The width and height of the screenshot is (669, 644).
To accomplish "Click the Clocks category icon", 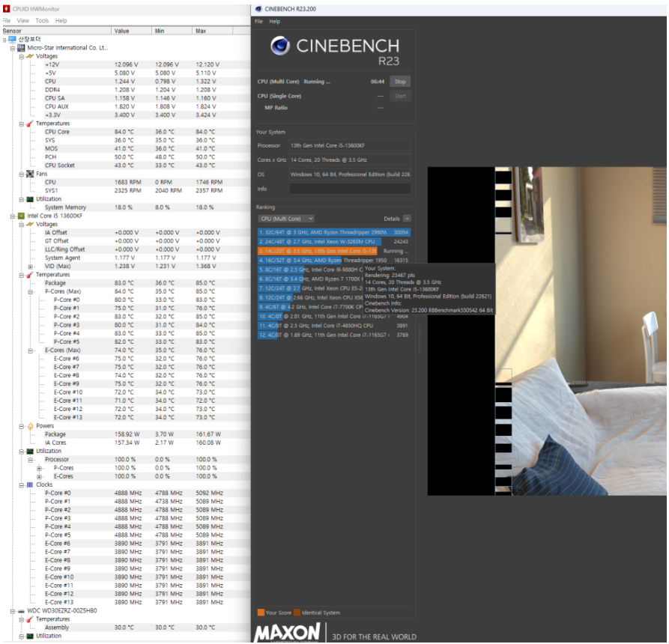I will click(30, 484).
